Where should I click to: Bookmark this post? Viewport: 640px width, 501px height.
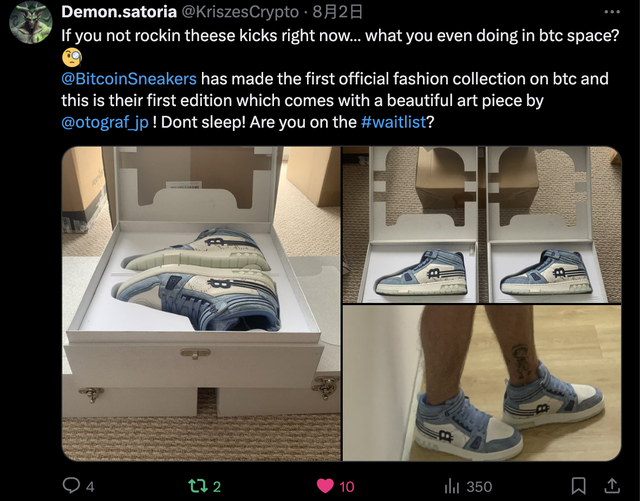(x=578, y=486)
